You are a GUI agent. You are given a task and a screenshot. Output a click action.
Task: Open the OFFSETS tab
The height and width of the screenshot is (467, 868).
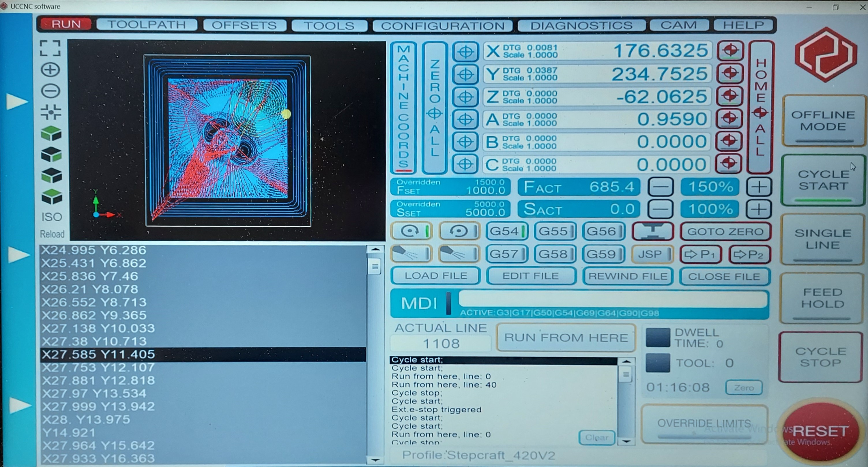click(245, 25)
